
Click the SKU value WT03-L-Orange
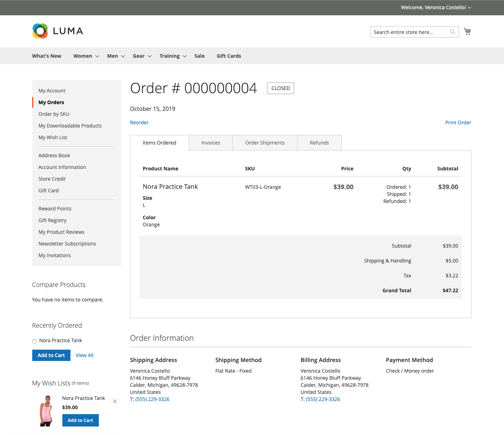tap(263, 187)
